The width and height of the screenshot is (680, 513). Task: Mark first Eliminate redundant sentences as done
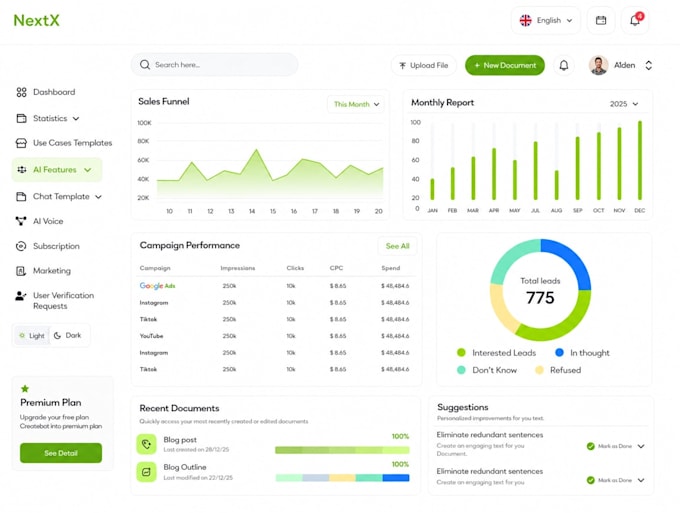point(609,446)
